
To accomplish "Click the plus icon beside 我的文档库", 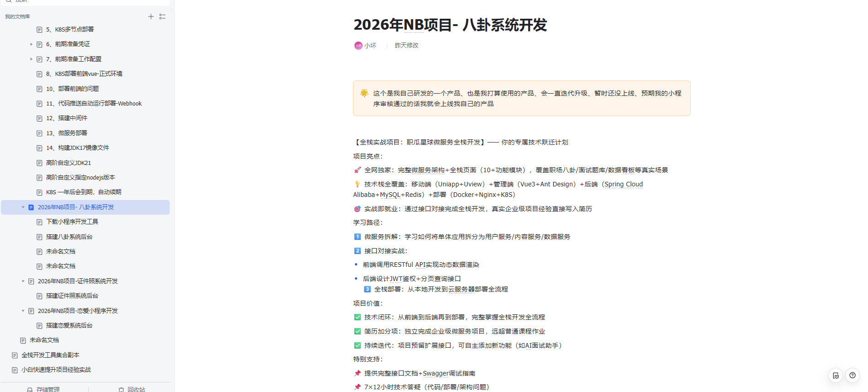I will tap(151, 16).
